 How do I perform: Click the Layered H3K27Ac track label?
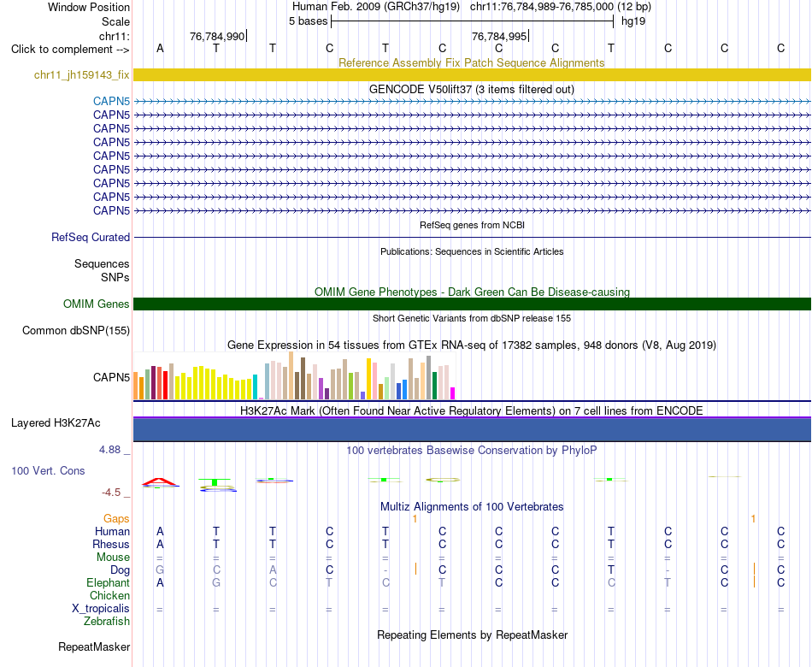[56, 423]
